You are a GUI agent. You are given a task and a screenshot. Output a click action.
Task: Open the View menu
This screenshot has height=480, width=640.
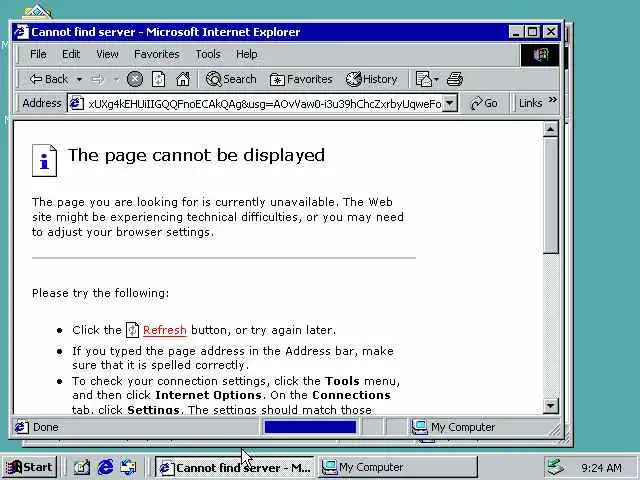tap(107, 54)
